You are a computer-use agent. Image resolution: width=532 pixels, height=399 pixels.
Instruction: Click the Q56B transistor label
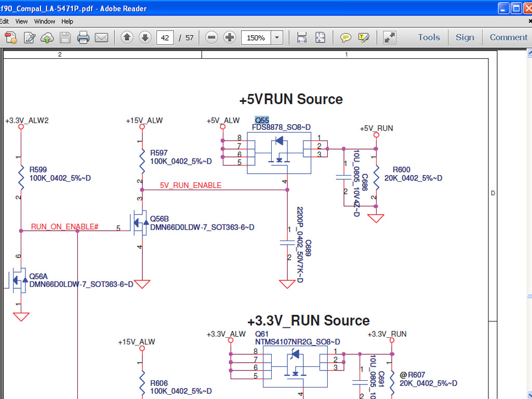(x=159, y=219)
